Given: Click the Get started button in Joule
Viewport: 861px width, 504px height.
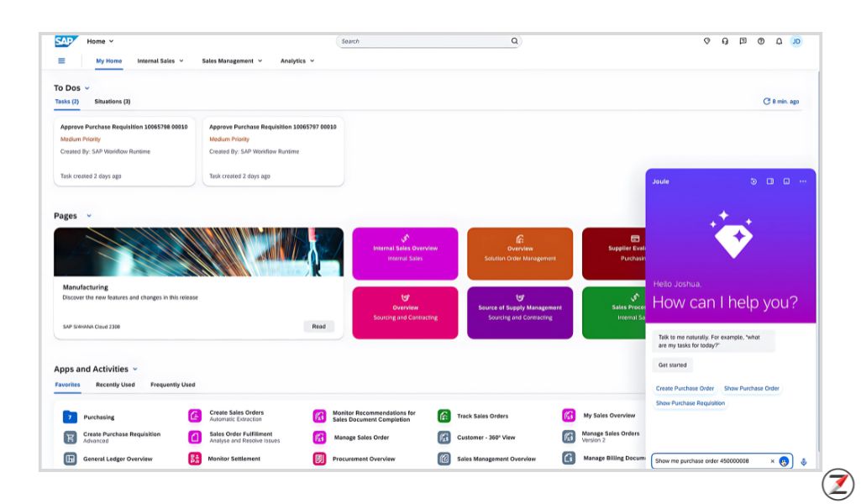Looking at the screenshot, I should tap(673, 365).
